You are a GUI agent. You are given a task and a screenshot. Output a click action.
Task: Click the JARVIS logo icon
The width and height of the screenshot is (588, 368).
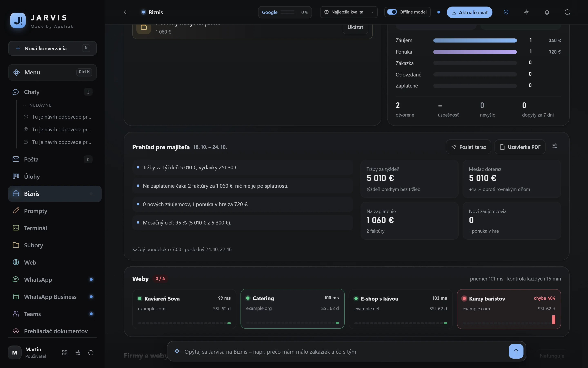pos(18,20)
